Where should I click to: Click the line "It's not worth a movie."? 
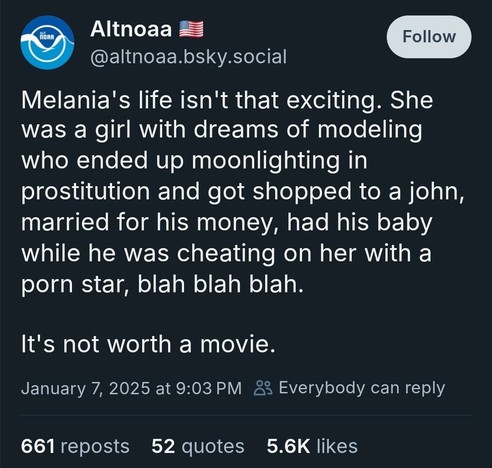tap(148, 344)
